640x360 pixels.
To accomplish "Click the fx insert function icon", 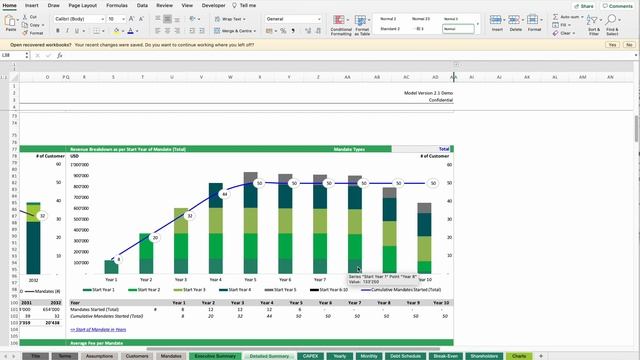I will 60,56.
